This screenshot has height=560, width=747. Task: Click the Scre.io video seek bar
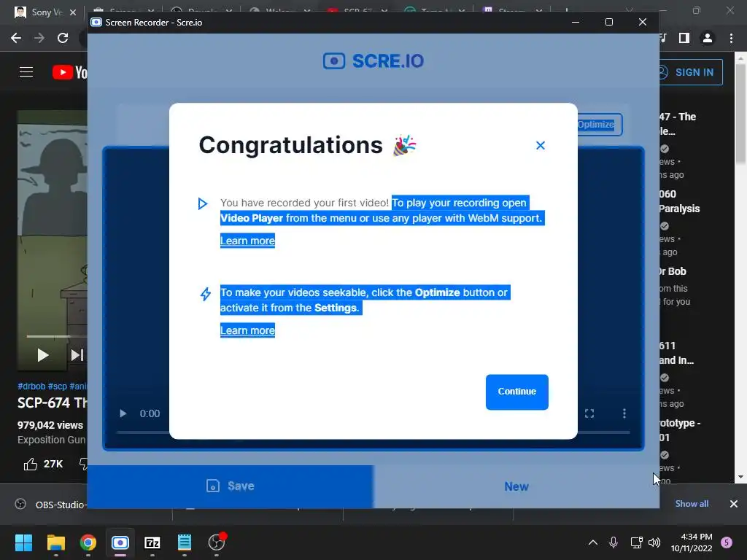(373, 432)
